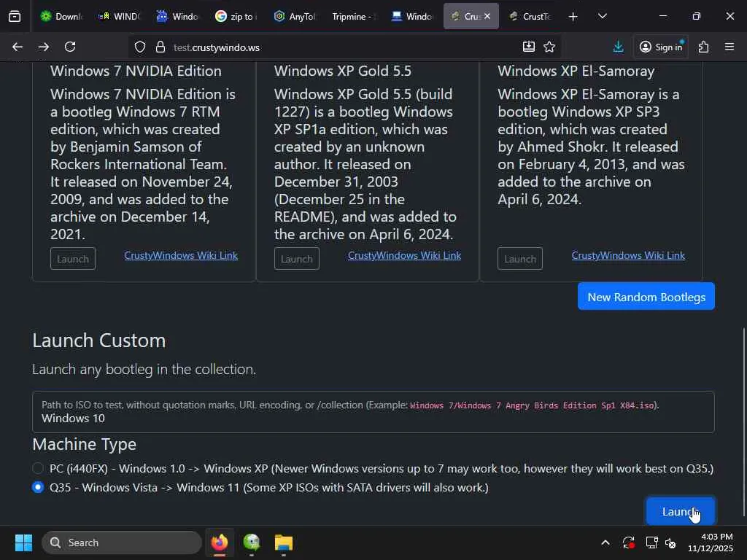
Task: Click the muted volume tray icon
Action: click(x=671, y=542)
